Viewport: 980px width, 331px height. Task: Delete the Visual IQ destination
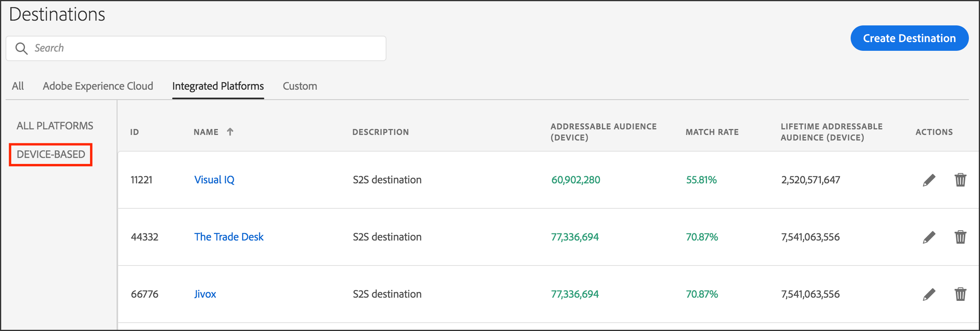tap(960, 180)
